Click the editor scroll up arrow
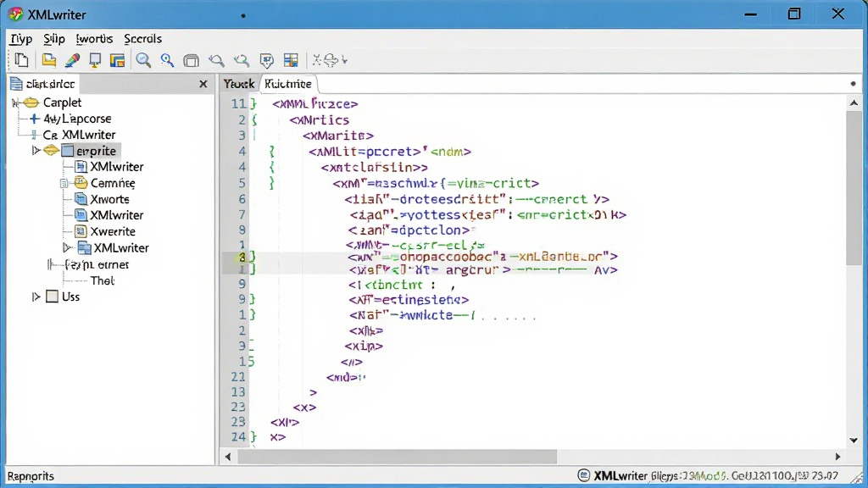868x488 pixels. (x=854, y=103)
